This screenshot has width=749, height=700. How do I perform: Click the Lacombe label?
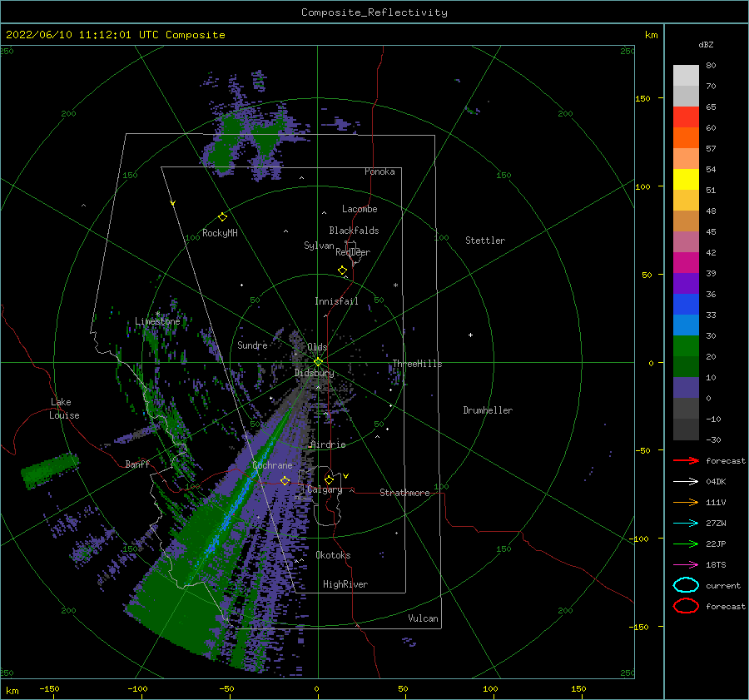click(x=360, y=209)
